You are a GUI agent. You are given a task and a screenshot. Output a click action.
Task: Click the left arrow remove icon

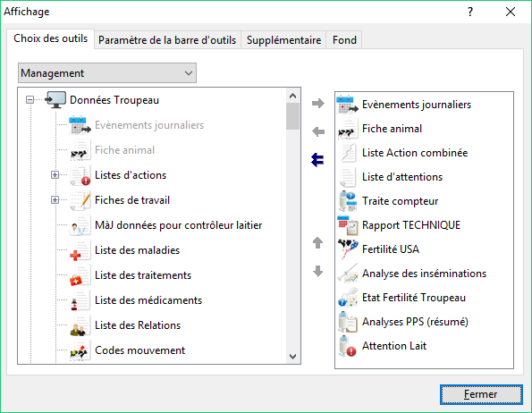(x=318, y=131)
